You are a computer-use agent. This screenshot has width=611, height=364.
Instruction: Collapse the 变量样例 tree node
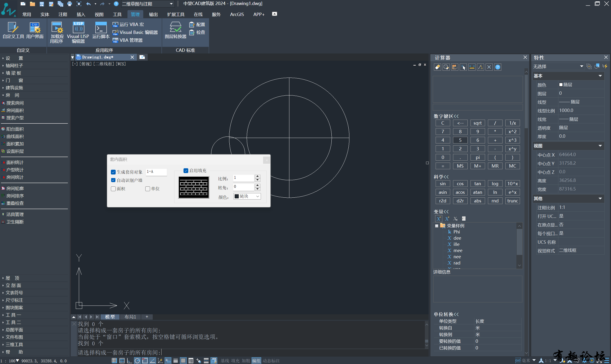click(x=437, y=226)
